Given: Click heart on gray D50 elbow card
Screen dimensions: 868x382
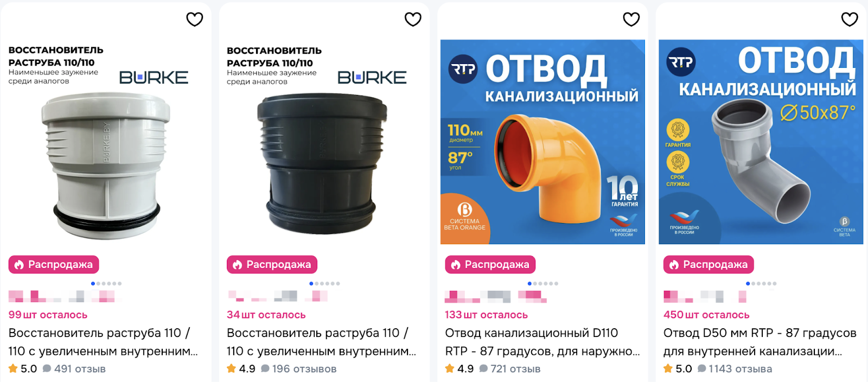Looking at the screenshot, I should tap(850, 20).
